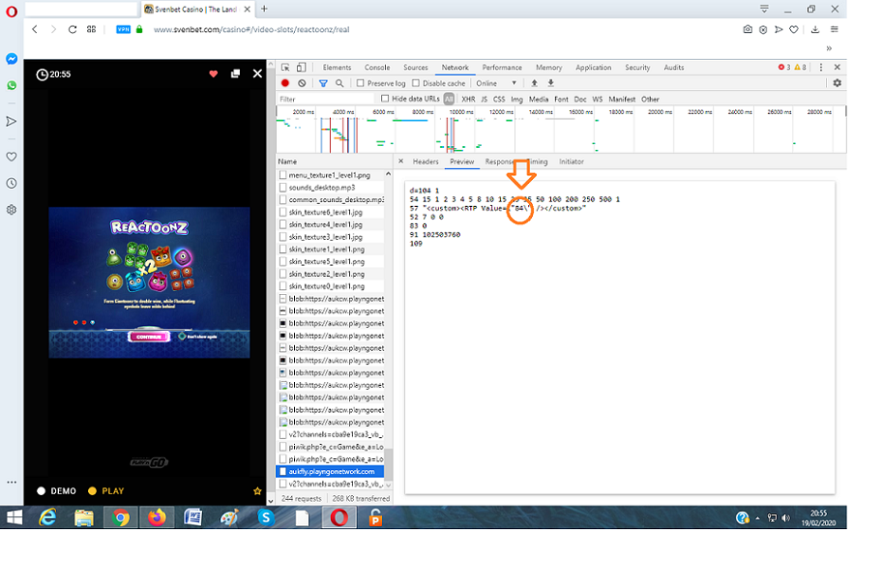
Task: Toggle the device toolbar icon
Action: [301, 68]
